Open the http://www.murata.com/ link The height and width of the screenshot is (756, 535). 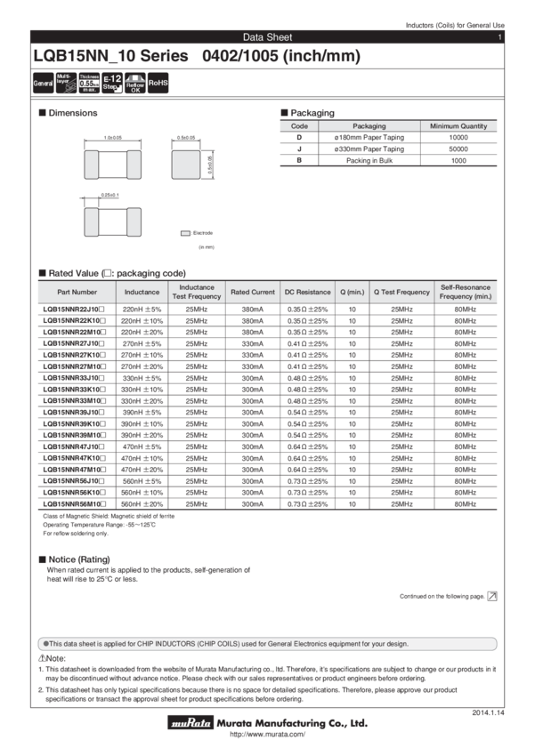[268, 735]
